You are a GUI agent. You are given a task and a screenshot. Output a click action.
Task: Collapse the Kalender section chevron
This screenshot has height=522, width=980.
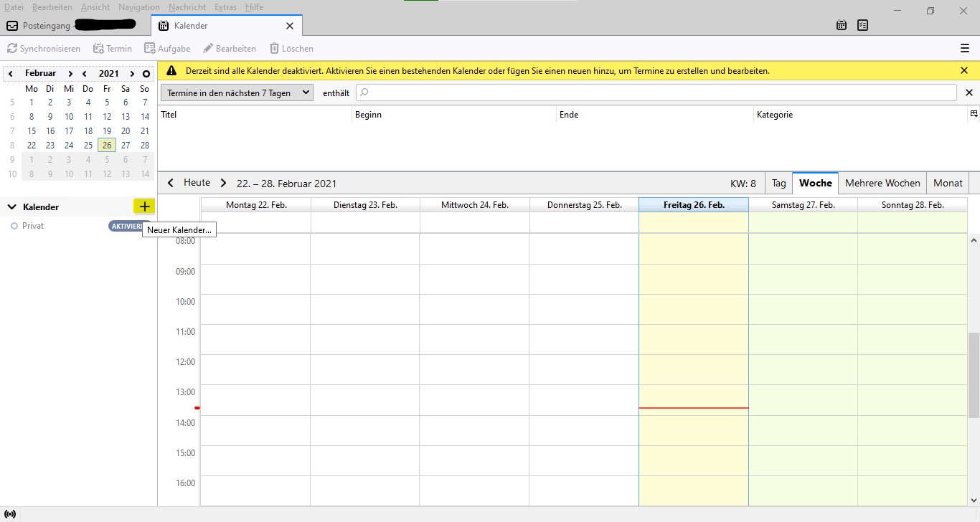(x=11, y=207)
